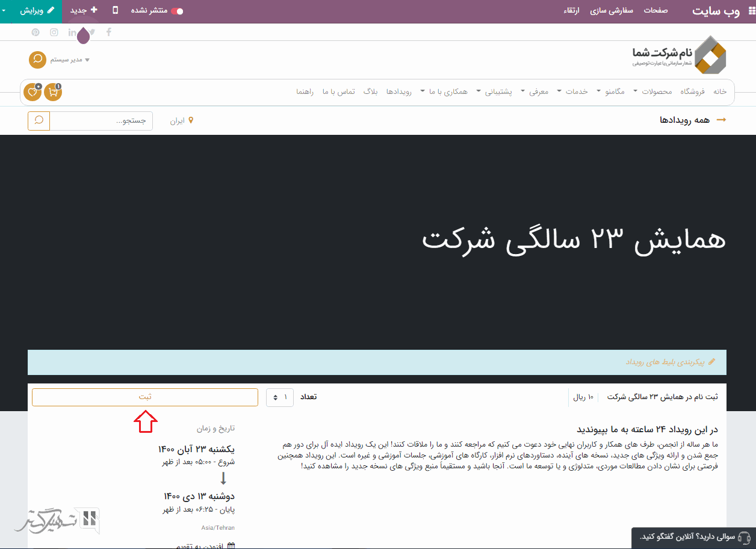Click the search button beside جستجو field
The height and width of the screenshot is (549, 756).
(39, 120)
